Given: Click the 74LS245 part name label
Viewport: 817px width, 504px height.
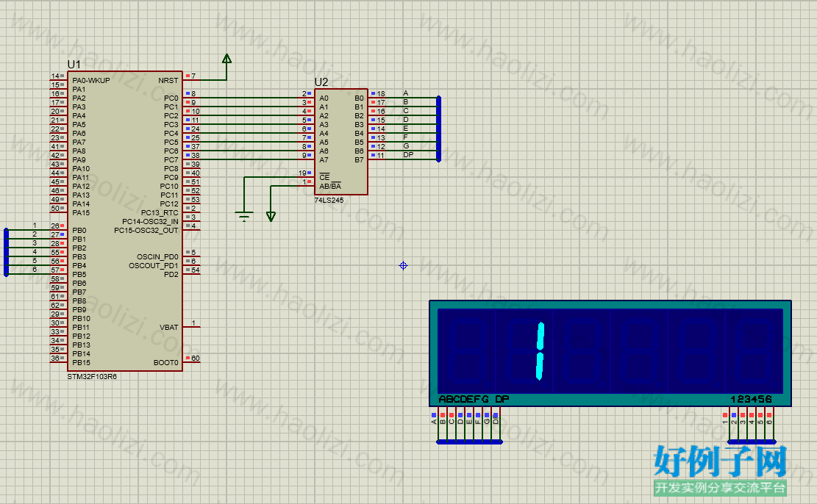Looking at the screenshot, I should (329, 200).
